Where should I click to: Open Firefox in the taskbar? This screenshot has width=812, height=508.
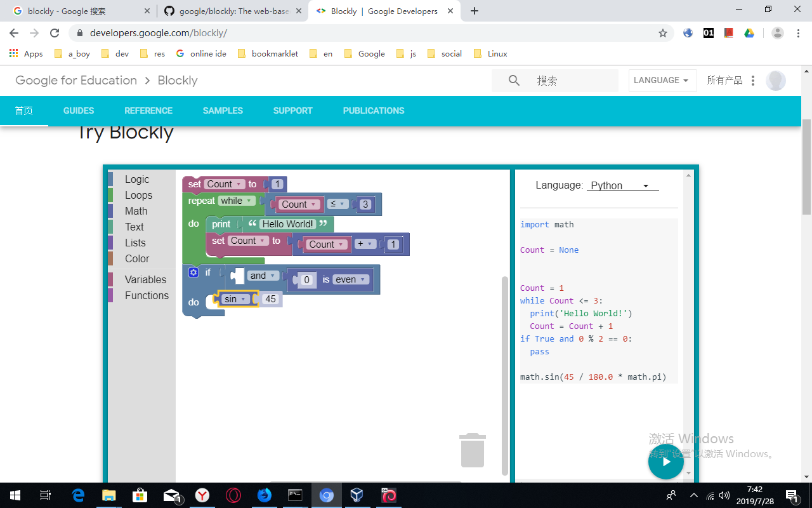[x=265, y=495]
